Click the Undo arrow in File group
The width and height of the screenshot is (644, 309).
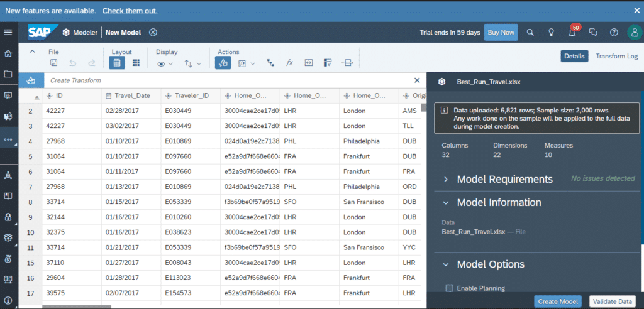tap(73, 63)
